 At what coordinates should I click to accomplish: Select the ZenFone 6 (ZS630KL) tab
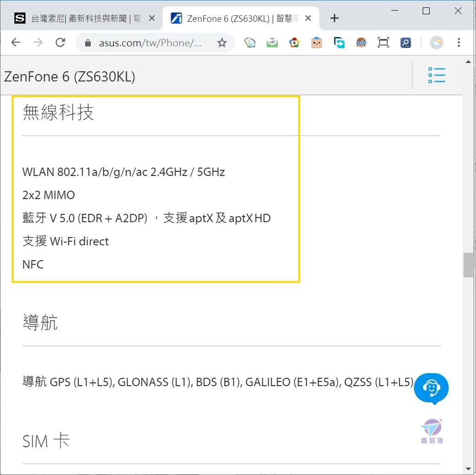[x=241, y=19]
